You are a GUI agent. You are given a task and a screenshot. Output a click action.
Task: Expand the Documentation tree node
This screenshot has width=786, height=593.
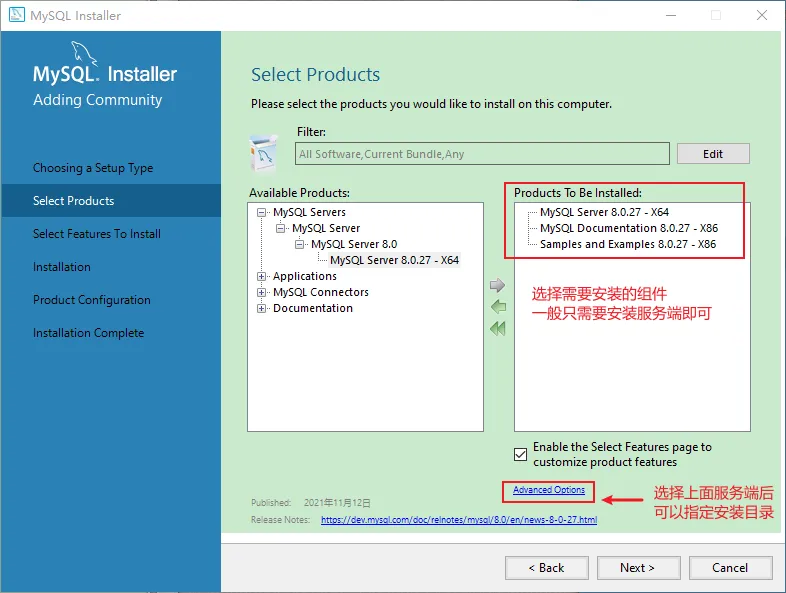[x=262, y=308]
